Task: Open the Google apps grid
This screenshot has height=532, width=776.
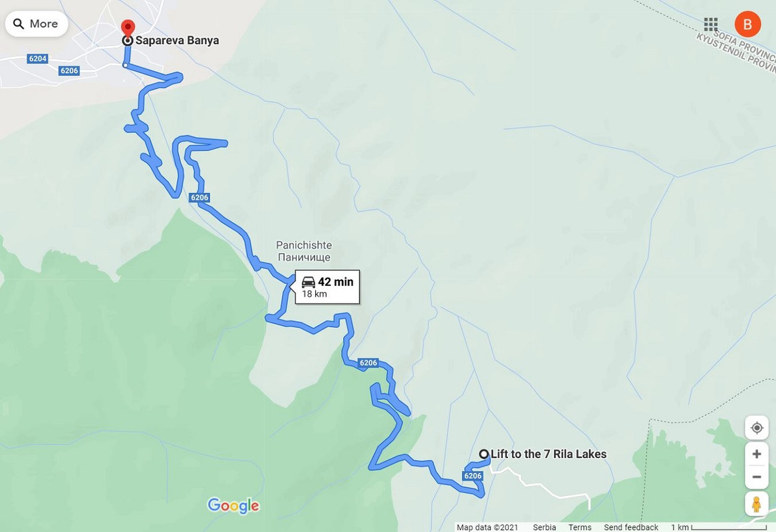Action: 711,24
